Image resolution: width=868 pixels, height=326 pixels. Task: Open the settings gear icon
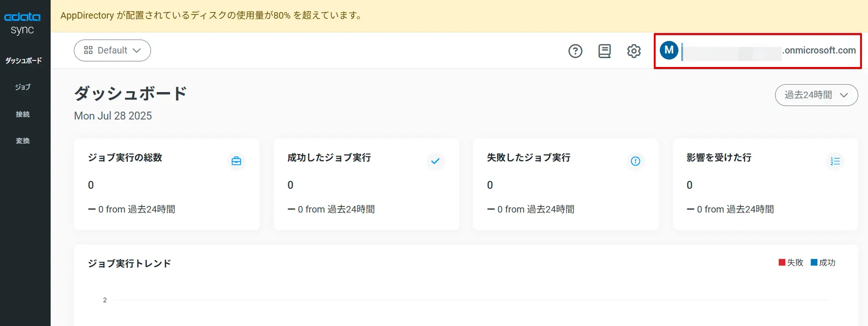point(634,51)
